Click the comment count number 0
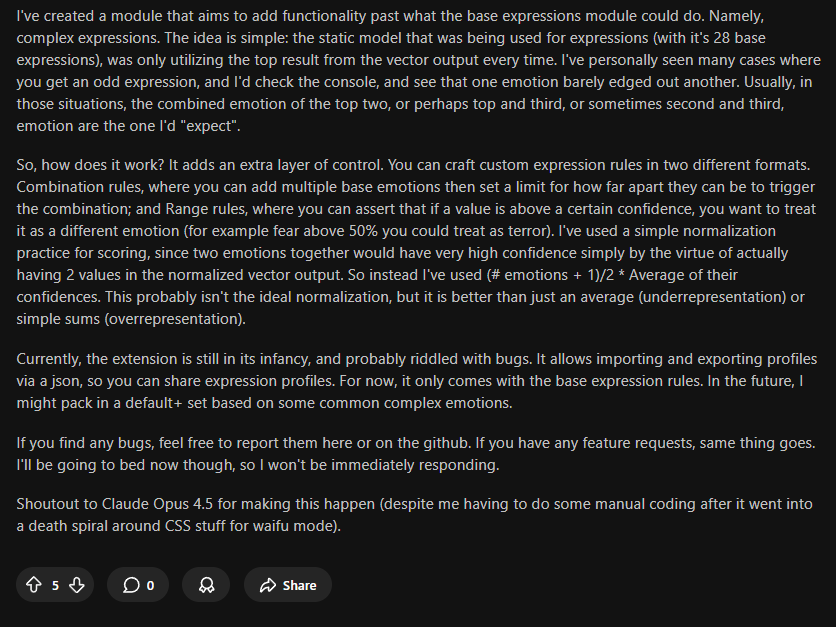836x627 pixels. [150, 585]
